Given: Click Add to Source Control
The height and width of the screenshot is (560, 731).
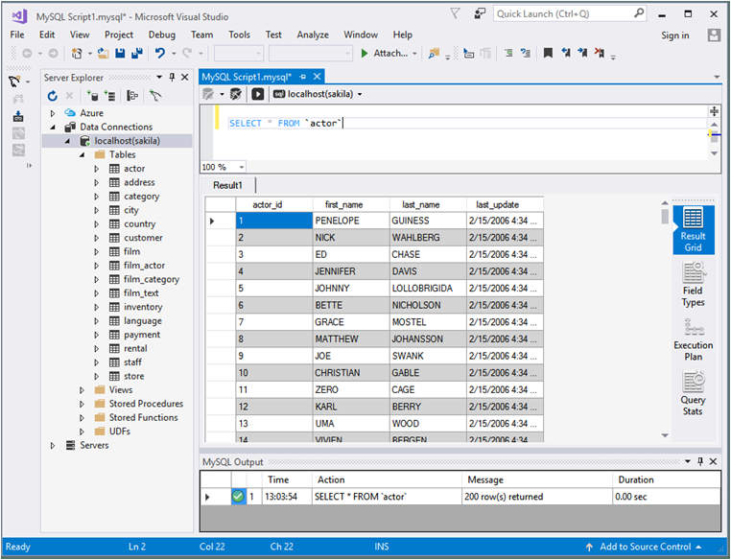Looking at the screenshot, I should pos(645,547).
